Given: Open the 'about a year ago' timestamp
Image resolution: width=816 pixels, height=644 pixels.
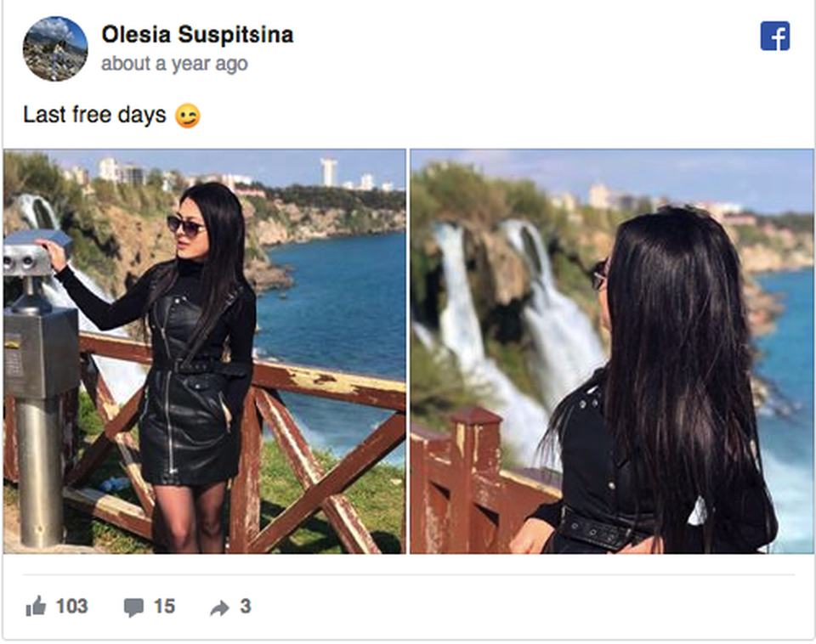Looking at the screenshot, I should (174, 64).
